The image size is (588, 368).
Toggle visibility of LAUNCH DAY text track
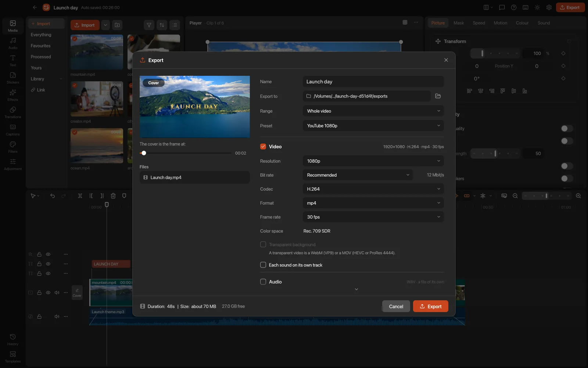[x=48, y=264]
